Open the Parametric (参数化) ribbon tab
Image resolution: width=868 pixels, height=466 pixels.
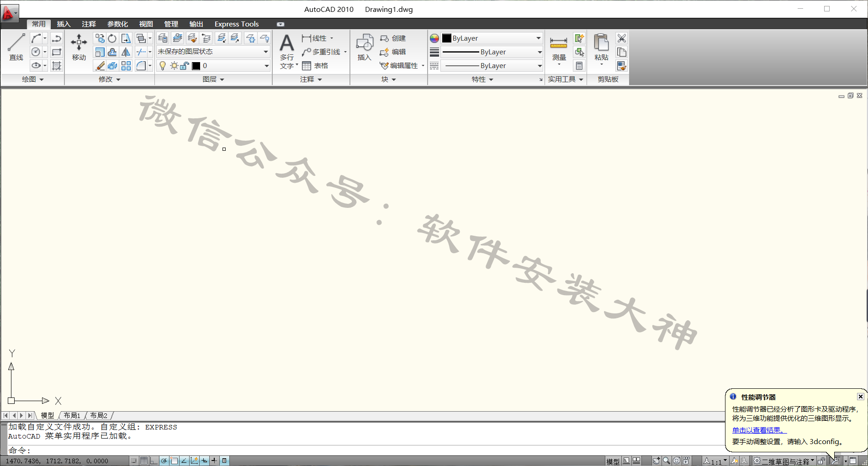[x=117, y=24]
